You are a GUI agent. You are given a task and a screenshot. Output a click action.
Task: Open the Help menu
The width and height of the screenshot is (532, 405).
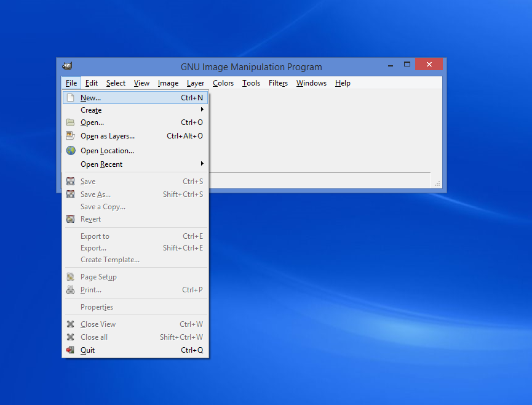tap(343, 83)
